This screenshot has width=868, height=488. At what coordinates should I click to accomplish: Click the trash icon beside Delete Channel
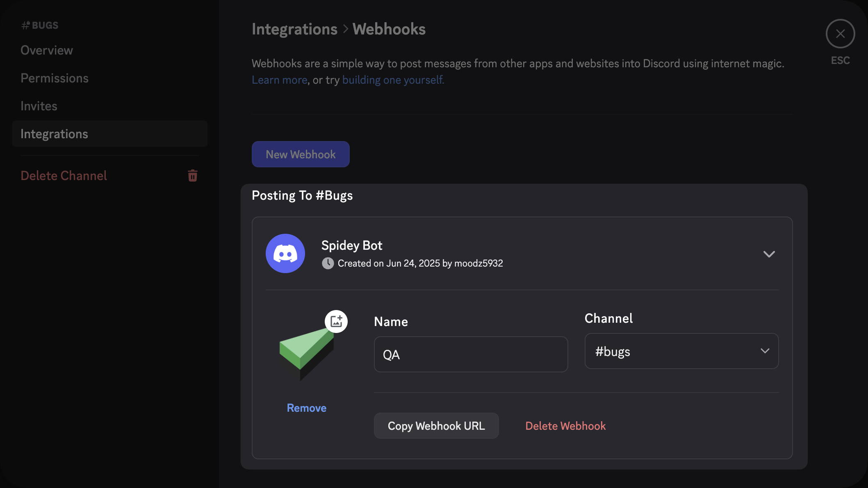click(x=193, y=176)
